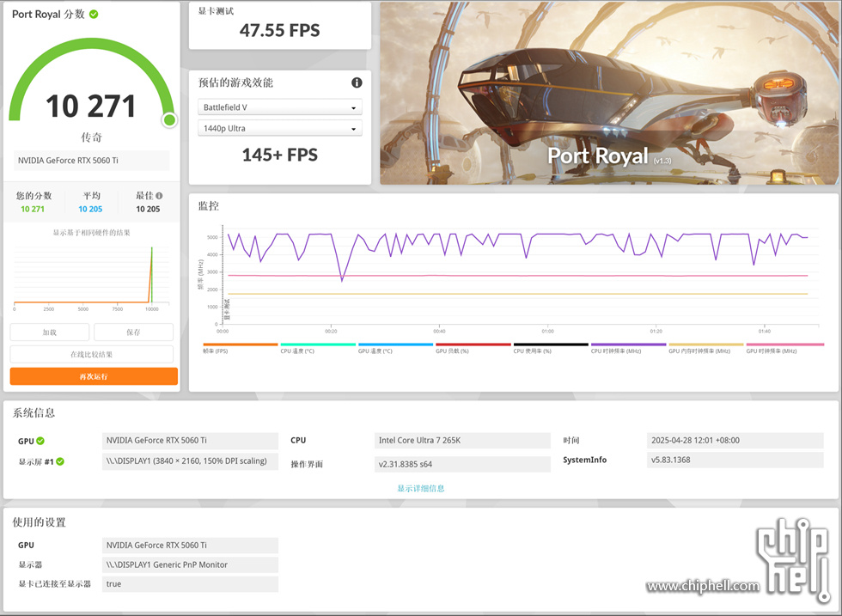Image resolution: width=842 pixels, height=616 pixels.
Task: Click the 在线比较结果 button
Action: coord(91,355)
